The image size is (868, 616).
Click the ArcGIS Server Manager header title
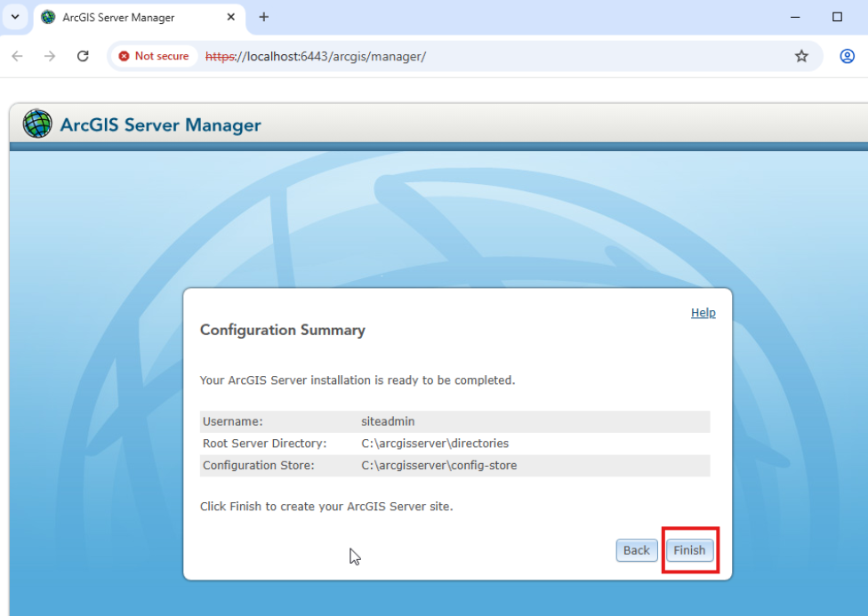coord(161,125)
